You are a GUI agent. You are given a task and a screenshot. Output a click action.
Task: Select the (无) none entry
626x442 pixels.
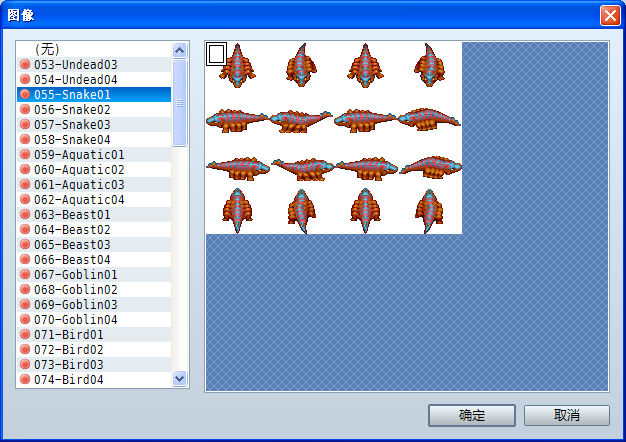(94, 50)
